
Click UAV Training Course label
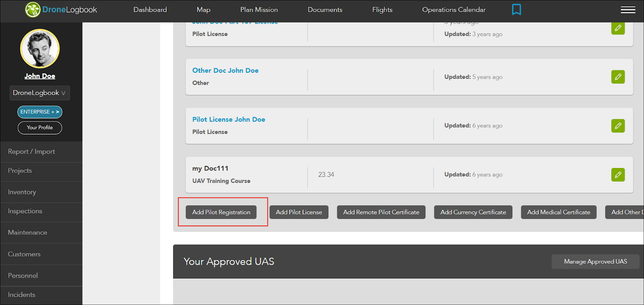click(x=221, y=181)
